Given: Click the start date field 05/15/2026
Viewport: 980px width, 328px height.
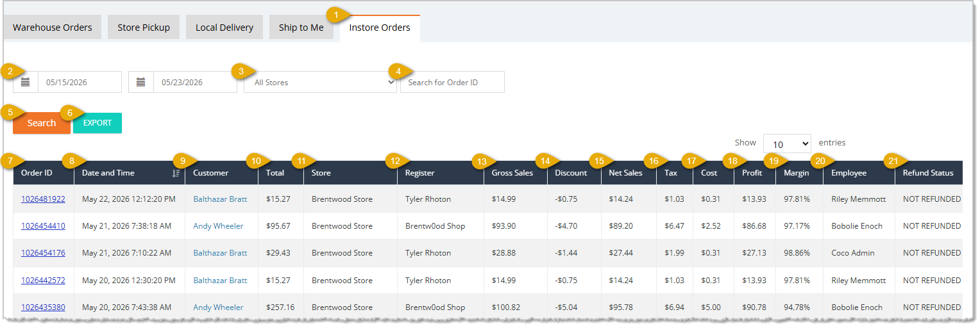Looking at the screenshot, I should tap(80, 82).
